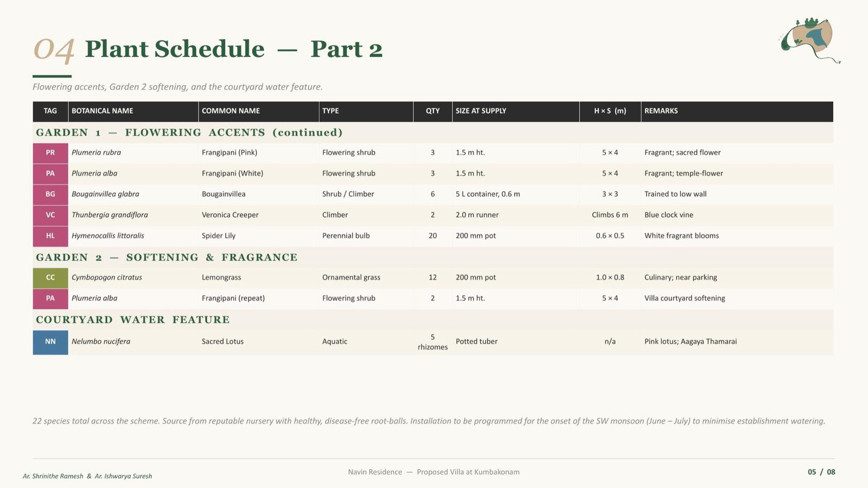Screen dimensions: 868x488
Task: Click type cell Aquatic
Action: [335, 342]
